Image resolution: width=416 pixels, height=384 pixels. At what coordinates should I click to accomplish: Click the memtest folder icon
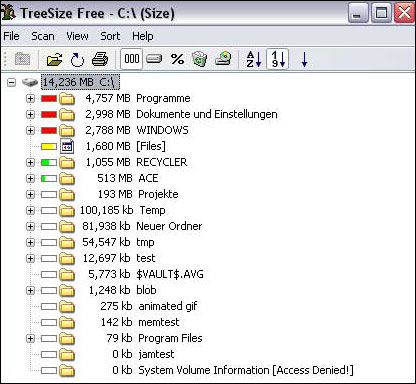pos(67,322)
